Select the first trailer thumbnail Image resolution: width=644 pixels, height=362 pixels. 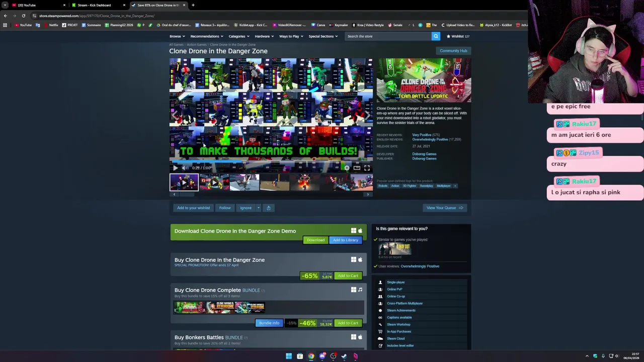(x=184, y=182)
